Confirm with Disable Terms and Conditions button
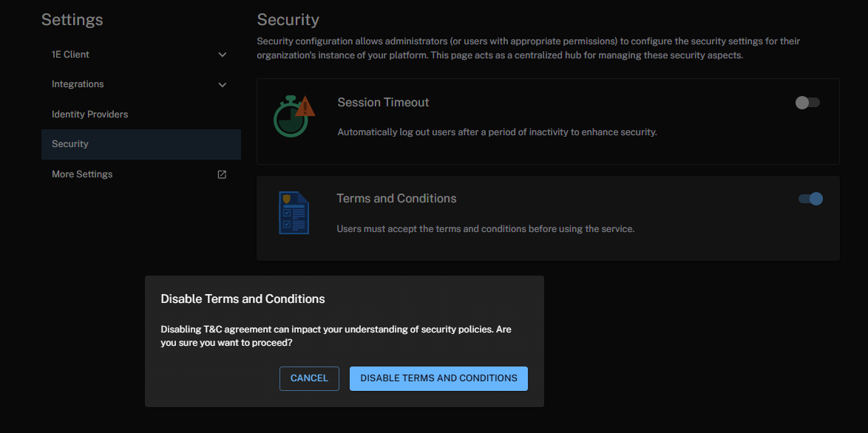Screen dimensions: 868x433 [438, 378]
